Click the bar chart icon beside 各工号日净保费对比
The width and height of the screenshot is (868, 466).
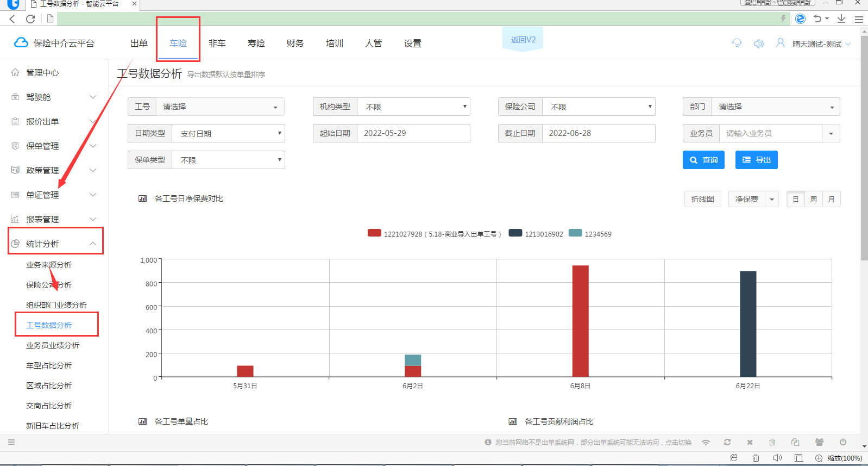[142, 198]
